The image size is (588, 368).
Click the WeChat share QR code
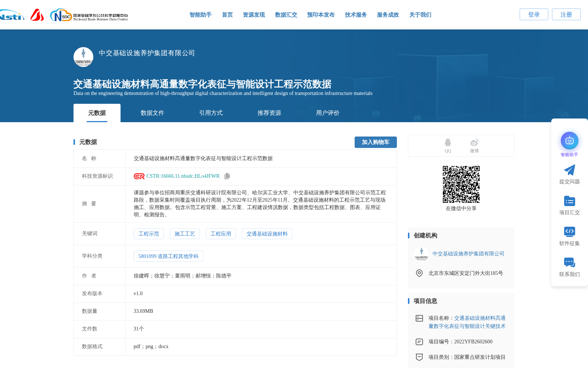tap(461, 184)
